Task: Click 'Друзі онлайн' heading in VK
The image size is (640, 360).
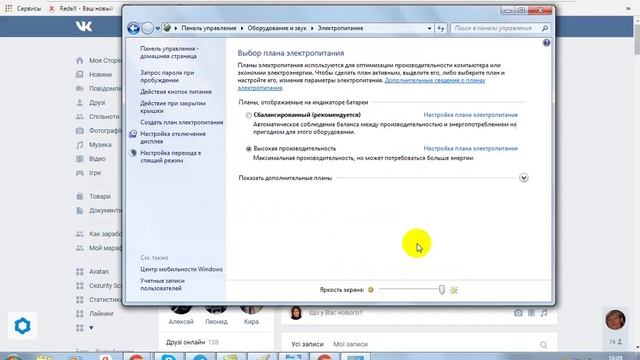Action: [x=185, y=342]
